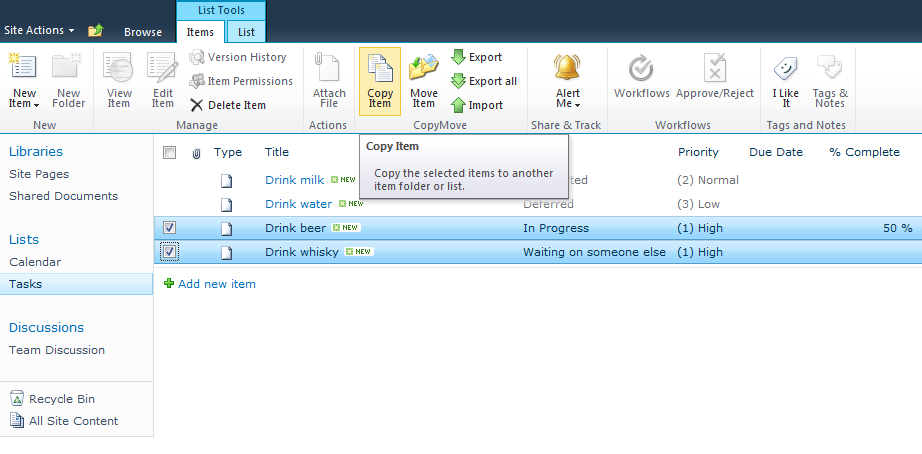Click the Attach File paperclip icon
This screenshot has height=454, width=922.
(x=329, y=69)
